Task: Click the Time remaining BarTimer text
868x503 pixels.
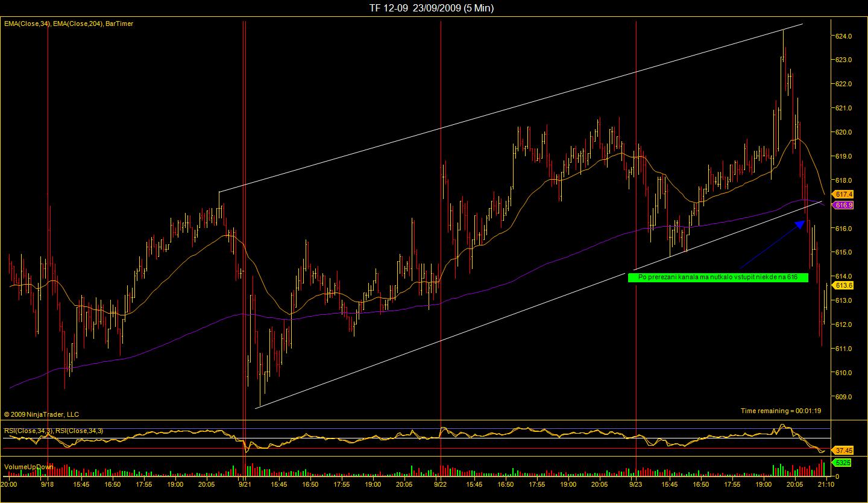Action: pyautogui.click(x=781, y=411)
